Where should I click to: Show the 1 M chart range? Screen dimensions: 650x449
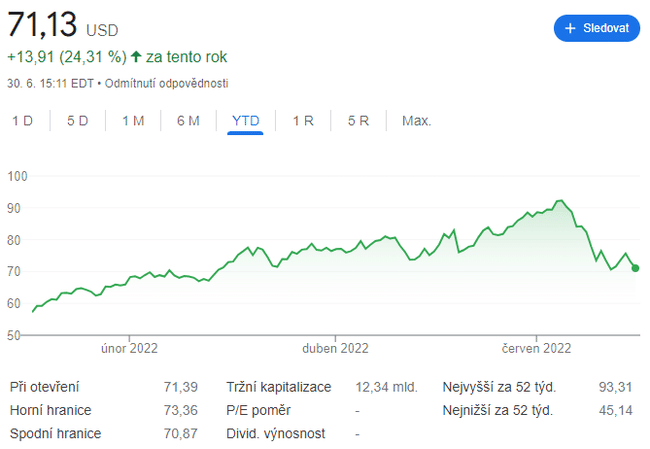tap(133, 121)
